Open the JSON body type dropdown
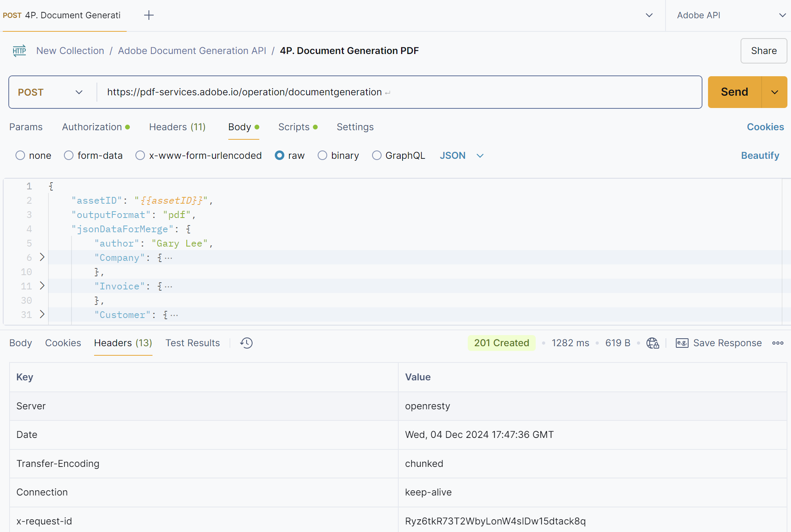Image resolution: width=791 pixels, height=532 pixels. click(462, 155)
